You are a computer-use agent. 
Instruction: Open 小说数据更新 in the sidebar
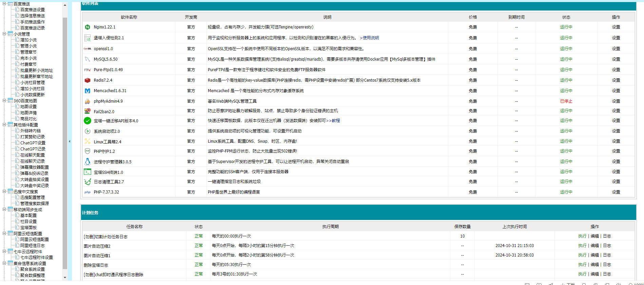[x=33, y=95]
